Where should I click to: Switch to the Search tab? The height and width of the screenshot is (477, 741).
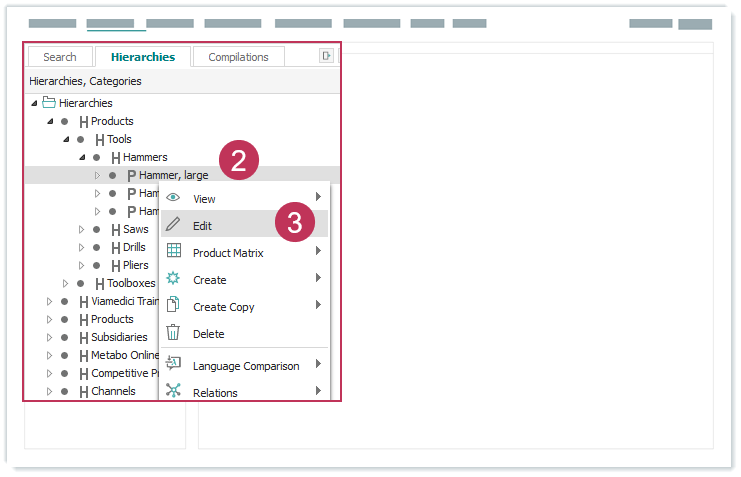(60, 57)
